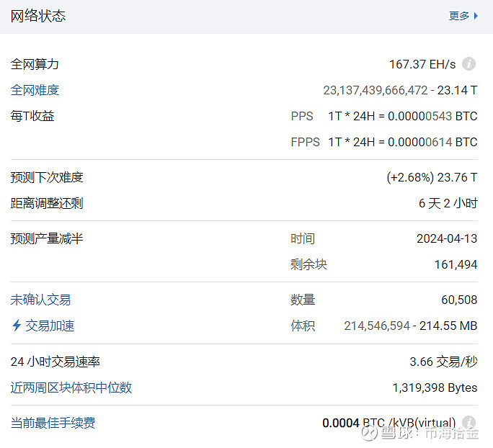Click the 24 小时交易速率 label
Screen dimensions: 493x448
[x=55, y=362]
